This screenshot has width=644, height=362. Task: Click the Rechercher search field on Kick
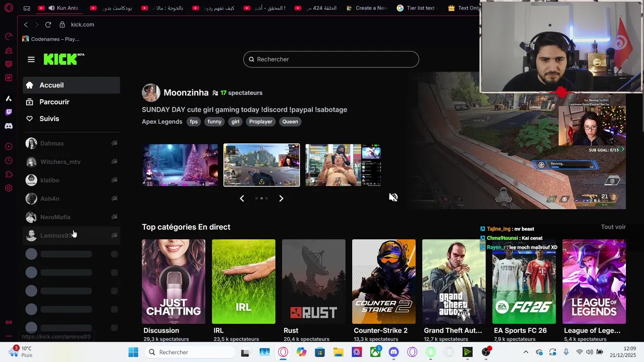click(331, 59)
